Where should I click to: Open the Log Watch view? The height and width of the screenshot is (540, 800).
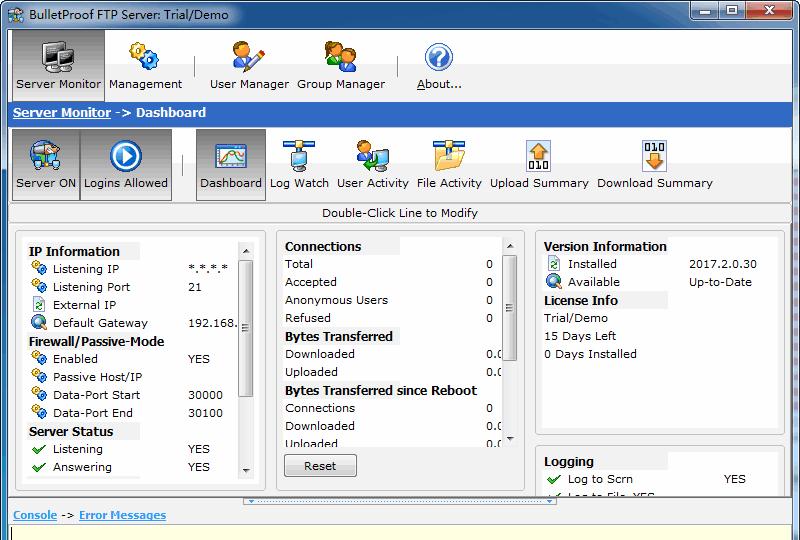click(x=299, y=164)
